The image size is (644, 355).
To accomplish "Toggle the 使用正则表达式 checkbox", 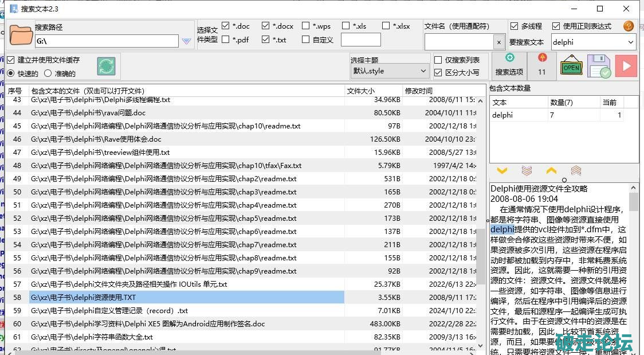I will pyautogui.click(x=556, y=26).
